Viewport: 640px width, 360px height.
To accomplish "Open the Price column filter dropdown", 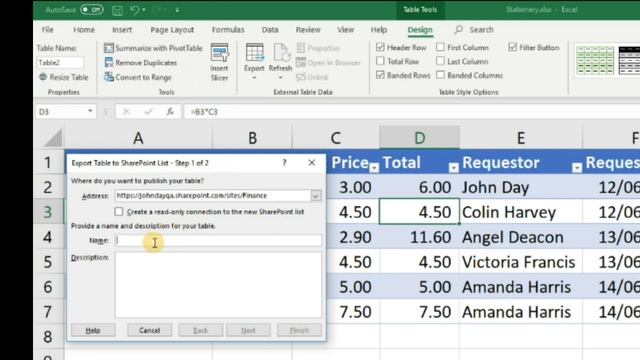I will [374, 167].
